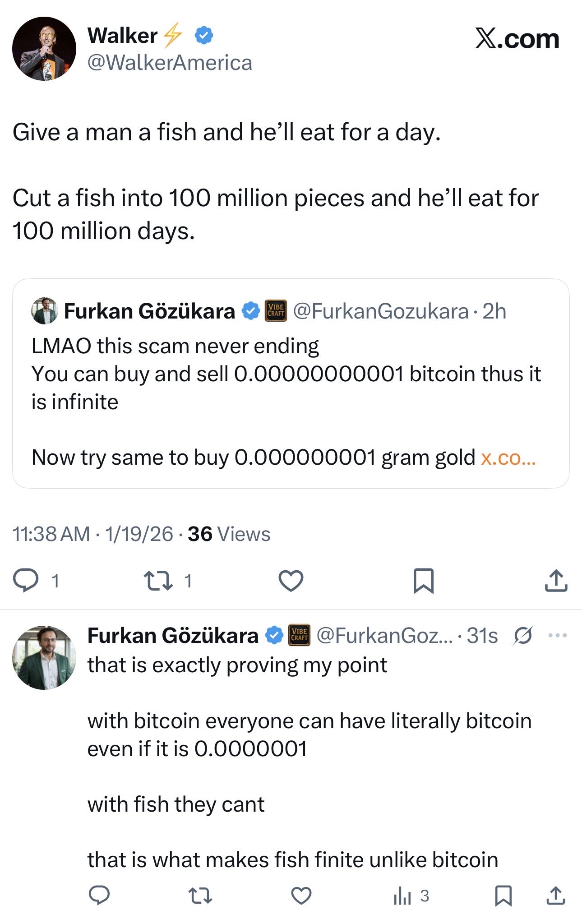Reply to Walker's main post
Viewport: 582px width, 924px height.
pos(26,580)
